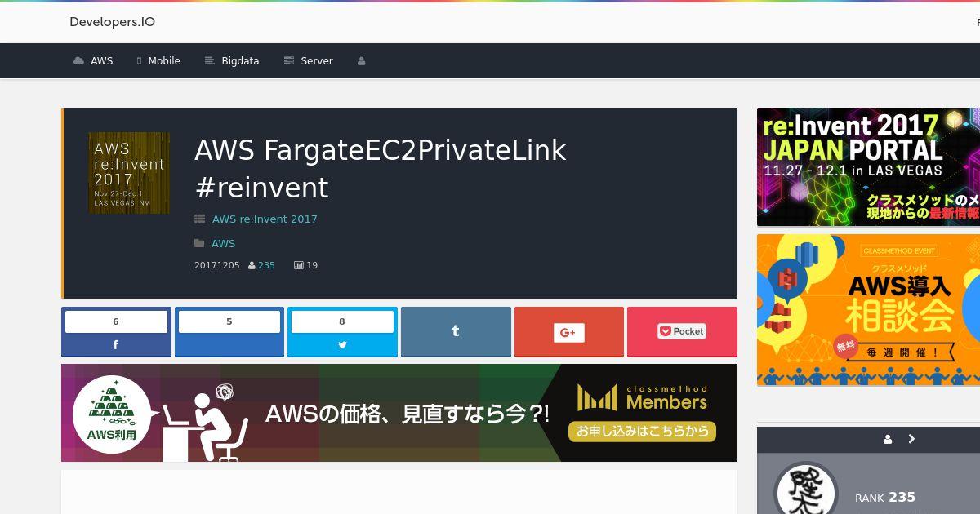Screen dimensions: 980x514
Task: Open the Server menu item
Action: pos(308,61)
